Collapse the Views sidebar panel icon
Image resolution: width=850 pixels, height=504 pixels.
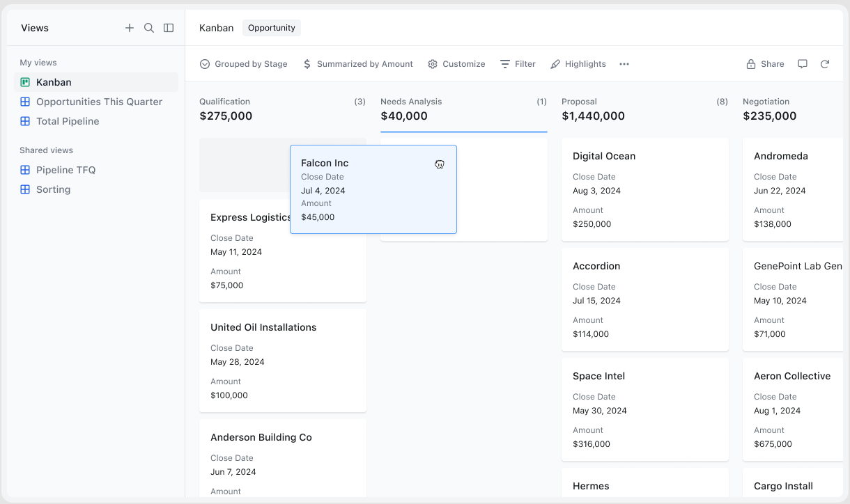[x=169, y=28]
